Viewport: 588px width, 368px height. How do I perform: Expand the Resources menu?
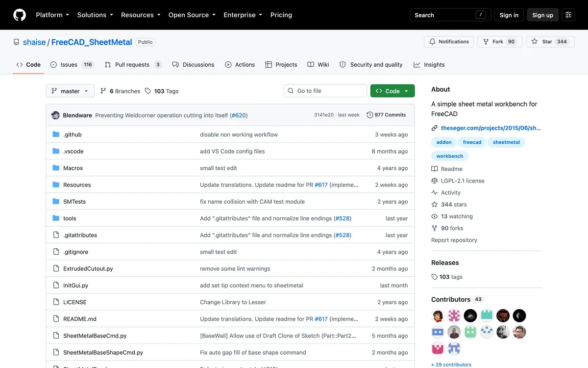[141, 15]
